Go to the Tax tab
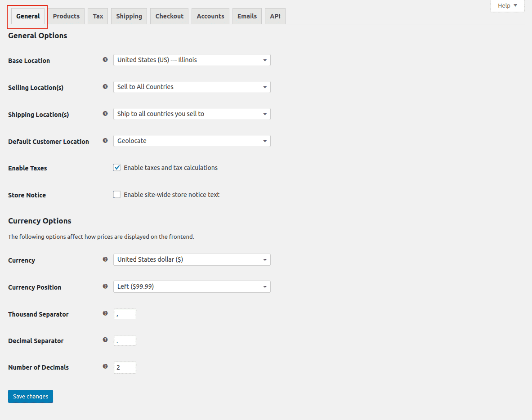The width and height of the screenshot is (532, 420). click(98, 16)
